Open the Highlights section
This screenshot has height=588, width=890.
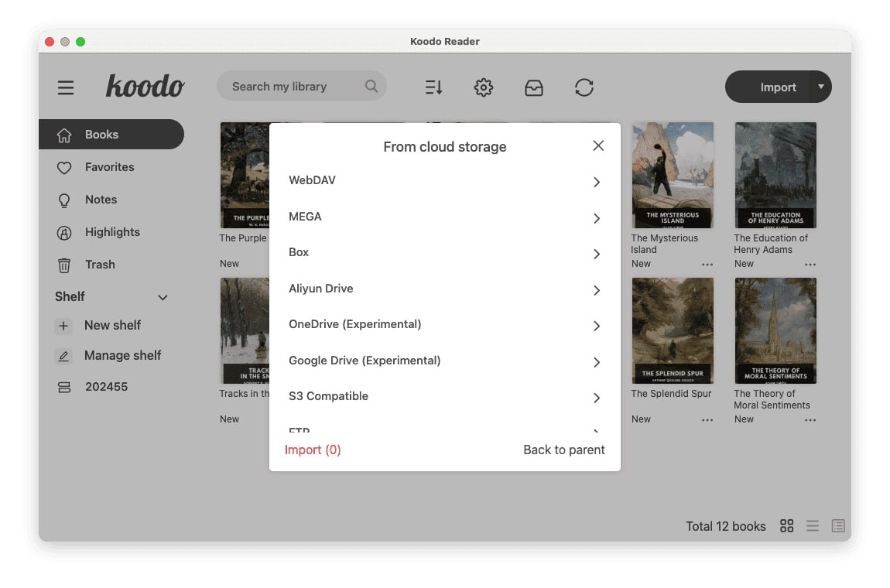point(111,232)
